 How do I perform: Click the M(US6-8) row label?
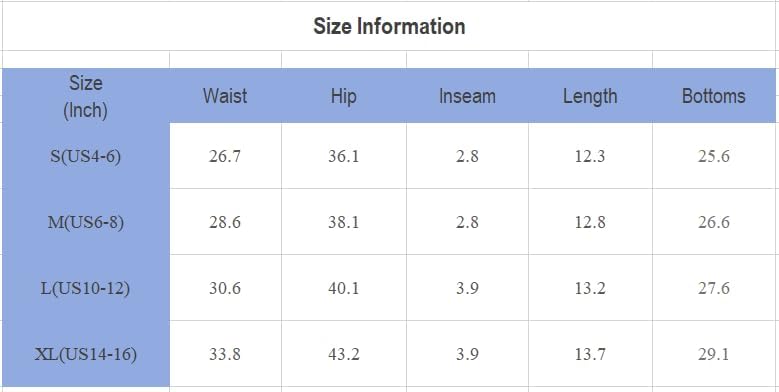coord(86,222)
